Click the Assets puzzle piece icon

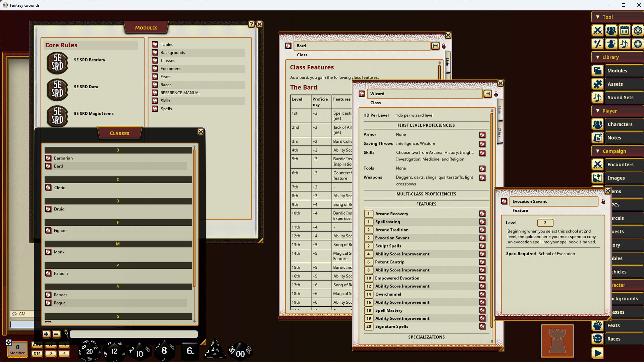coord(597,84)
